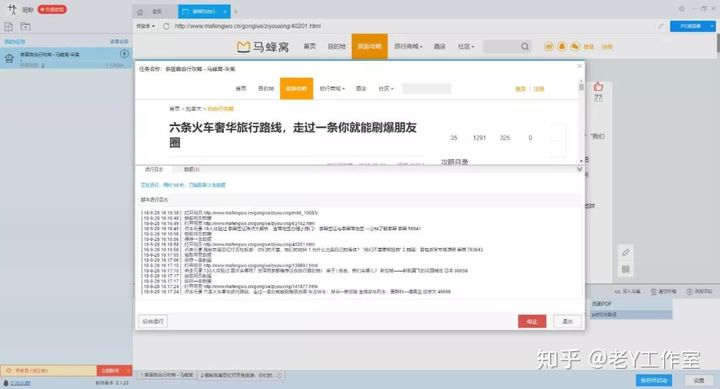Click the Weibo login icon in header
The width and height of the screenshot is (720, 389).
[549, 46]
